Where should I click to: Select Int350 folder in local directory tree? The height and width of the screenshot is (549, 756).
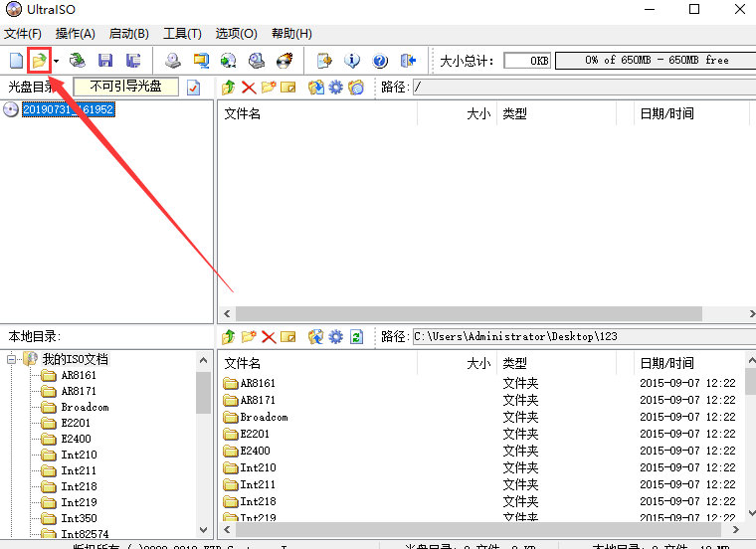point(79,518)
